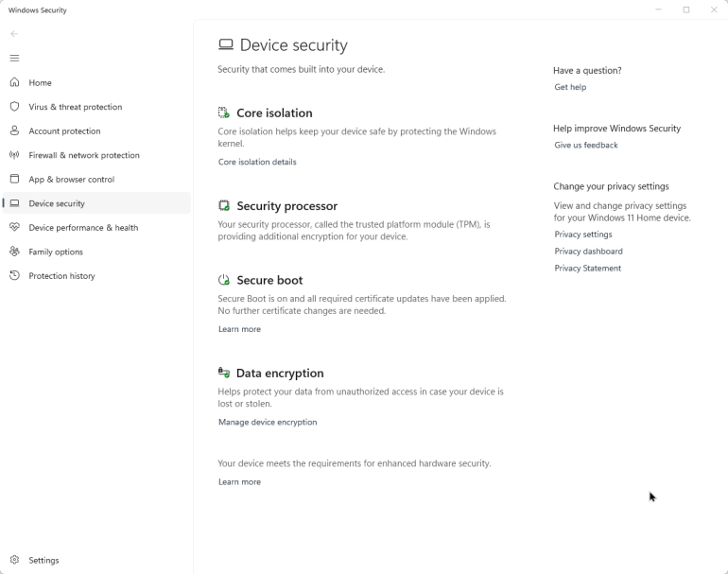728x574 pixels.
Task: Open the Get help link
Action: click(570, 87)
